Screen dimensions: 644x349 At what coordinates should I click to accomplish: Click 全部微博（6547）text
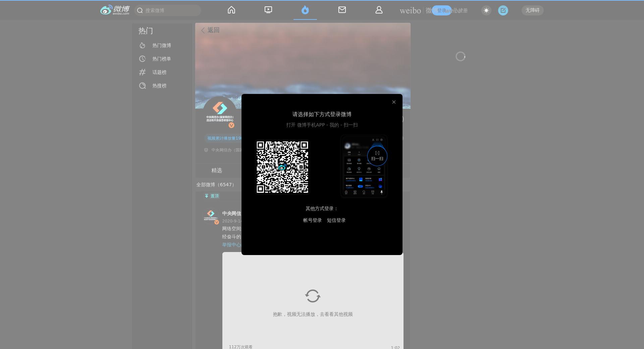point(216,185)
